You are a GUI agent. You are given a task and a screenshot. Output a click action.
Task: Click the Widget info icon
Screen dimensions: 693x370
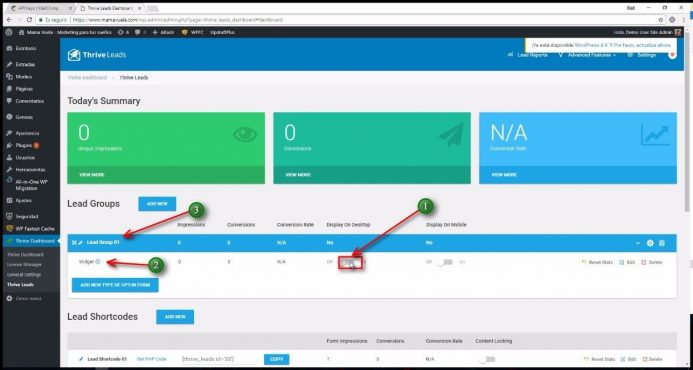pos(98,262)
